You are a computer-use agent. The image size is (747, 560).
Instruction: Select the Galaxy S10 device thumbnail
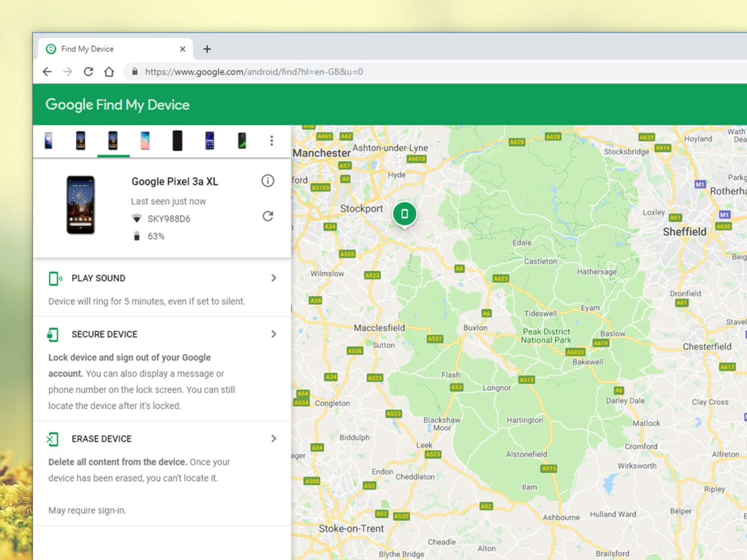click(x=144, y=140)
